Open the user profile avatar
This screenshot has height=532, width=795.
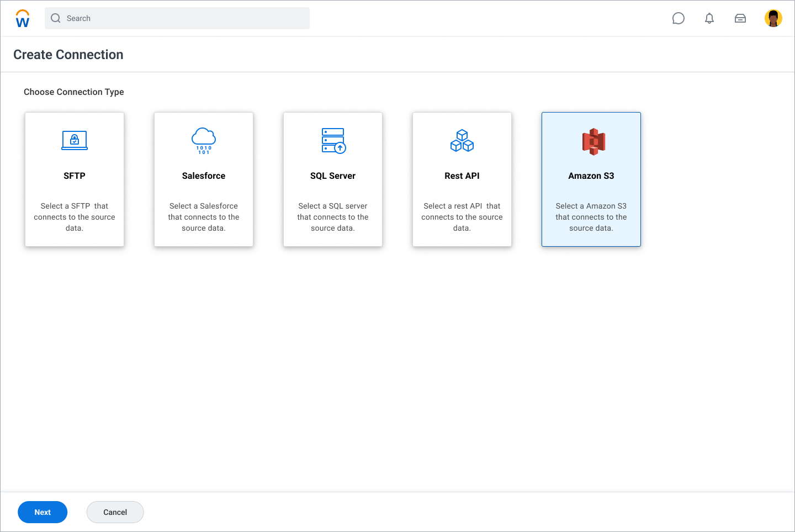click(773, 18)
